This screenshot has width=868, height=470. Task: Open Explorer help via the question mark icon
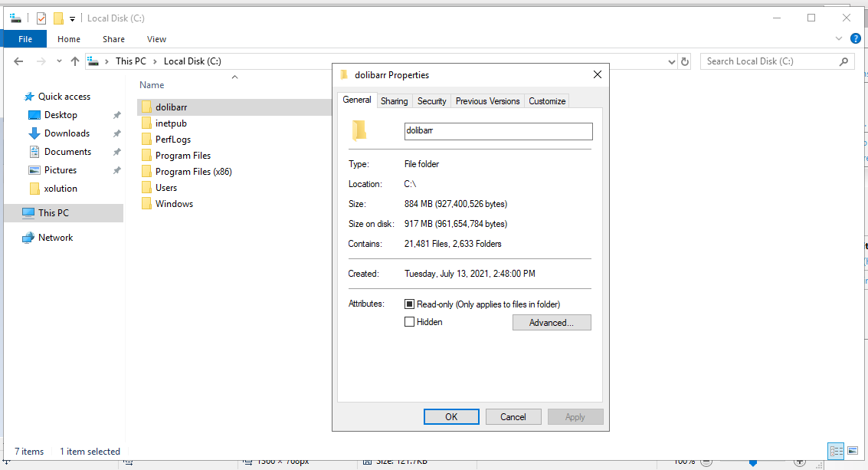click(x=855, y=39)
